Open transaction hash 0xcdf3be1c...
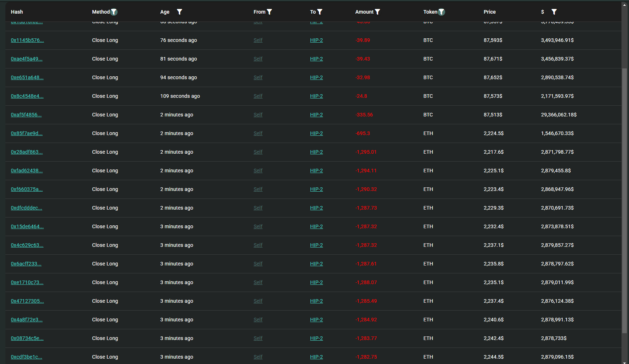Viewport: 629px width, 364px height. 27,357
